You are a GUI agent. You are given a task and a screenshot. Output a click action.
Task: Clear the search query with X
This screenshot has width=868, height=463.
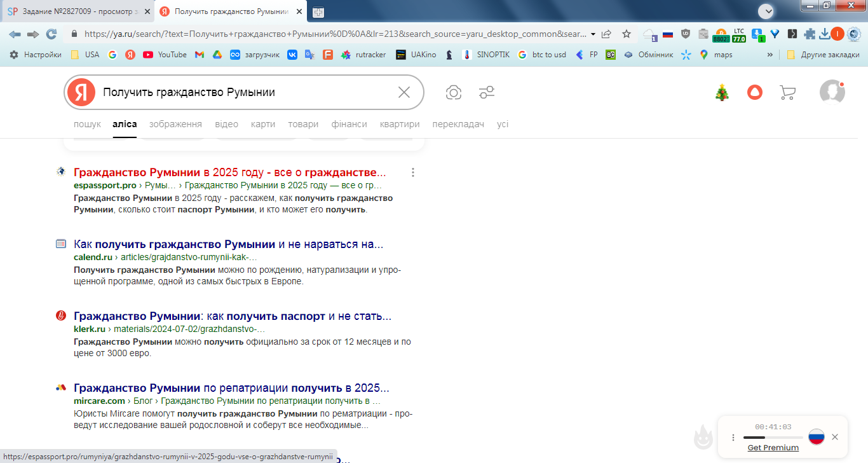404,92
